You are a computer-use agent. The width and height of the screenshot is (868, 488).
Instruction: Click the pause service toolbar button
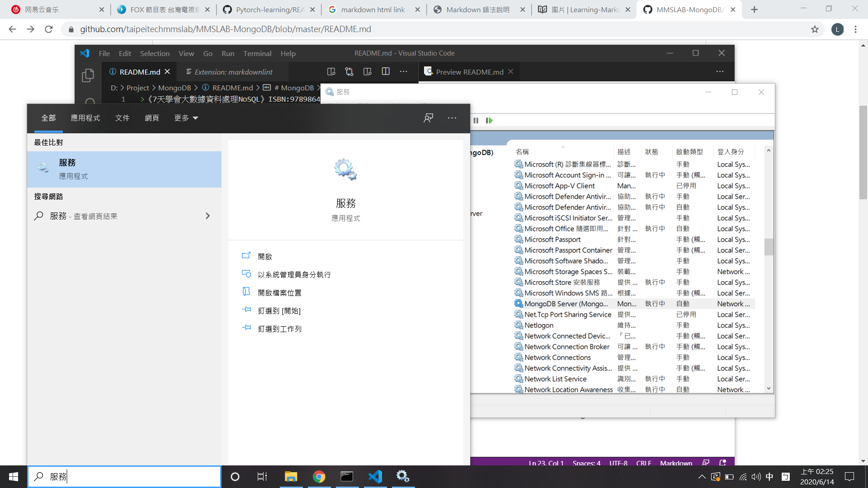click(476, 121)
